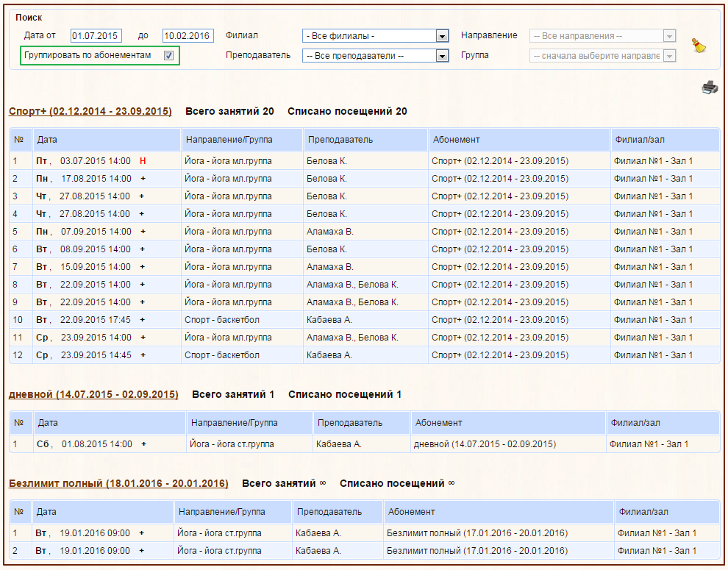Click the date '01.08.2015 14:00'
Screen dimensions: 728x570
pos(96,444)
